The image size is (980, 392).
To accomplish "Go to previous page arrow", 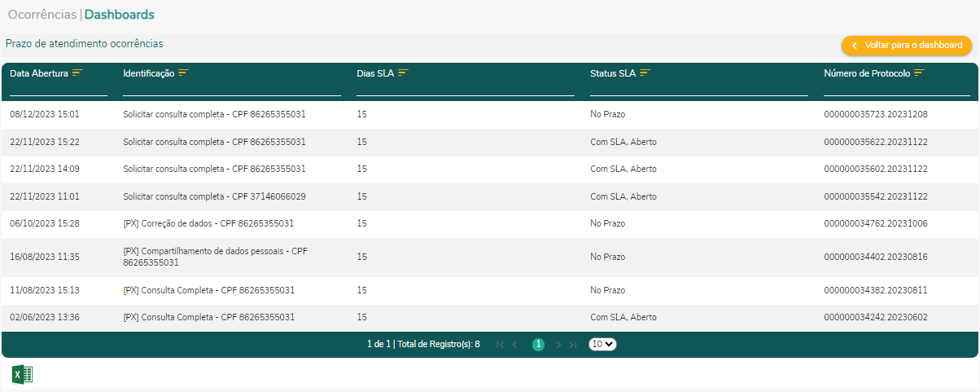I will [x=514, y=345].
